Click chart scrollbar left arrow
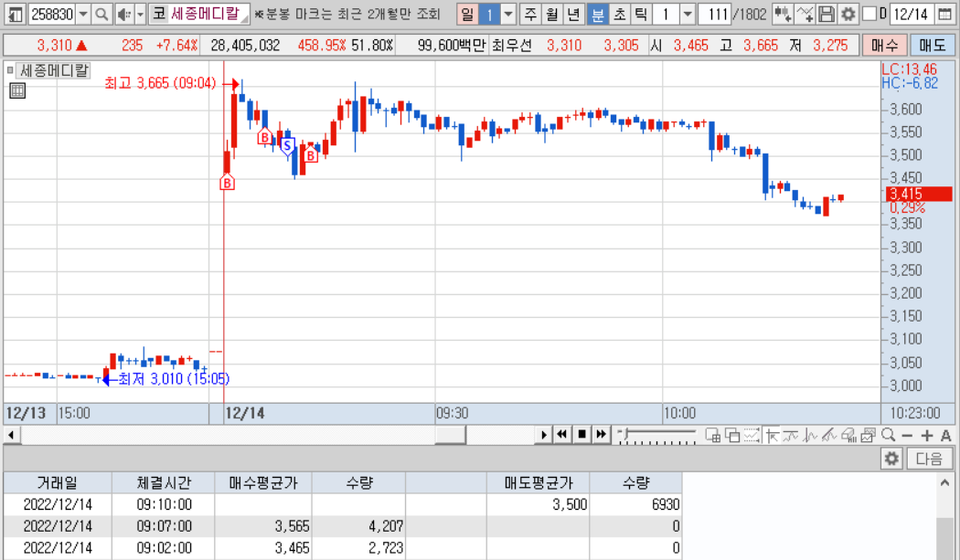The width and height of the screenshot is (960, 560). click(11, 435)
